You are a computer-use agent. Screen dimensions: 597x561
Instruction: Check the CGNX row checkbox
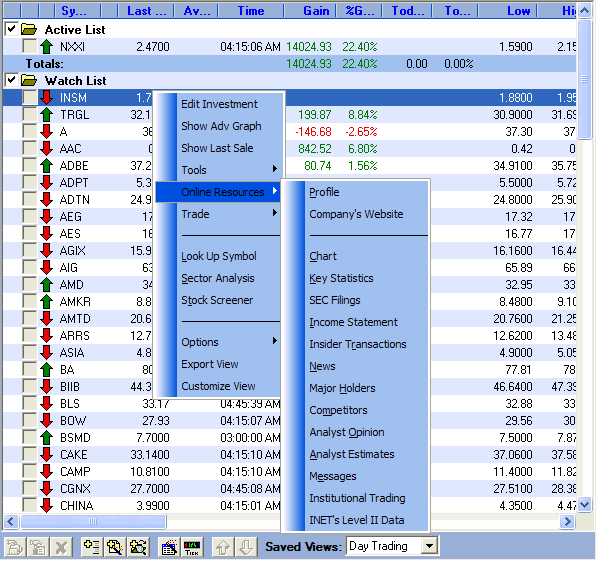tap(29, 488)
